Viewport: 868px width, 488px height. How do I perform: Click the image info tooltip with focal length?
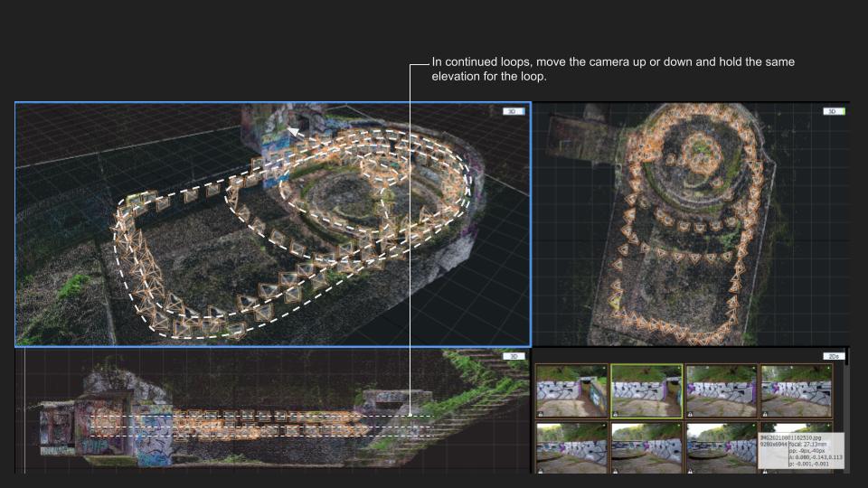coord(799,450)
